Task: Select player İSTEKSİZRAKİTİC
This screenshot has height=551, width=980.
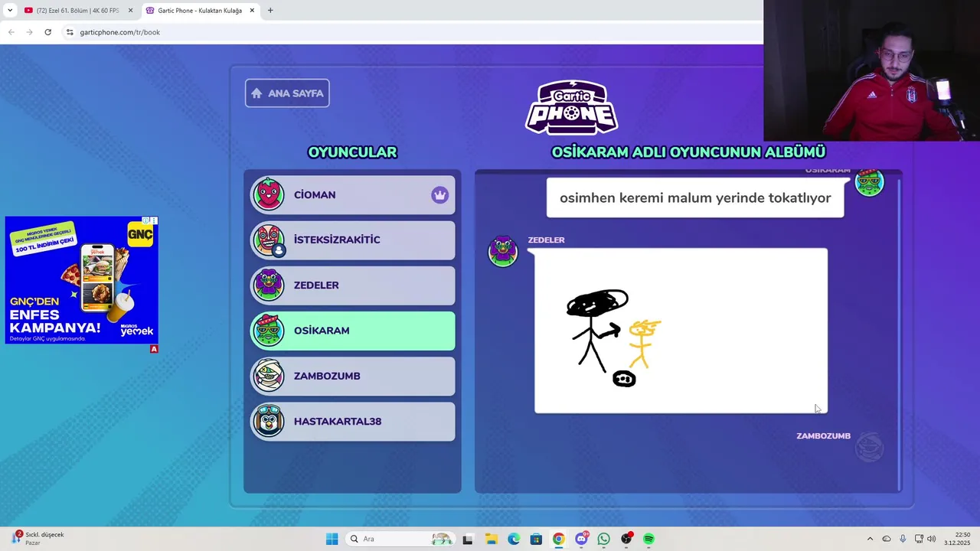Action: (x=353, y=240)
